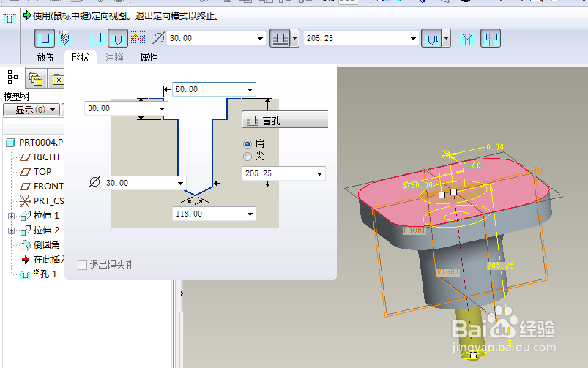Open the 放置 placement tab
The height and width of the screenshot is (368, 588).
pyautogui.click(x=45, y=57)
